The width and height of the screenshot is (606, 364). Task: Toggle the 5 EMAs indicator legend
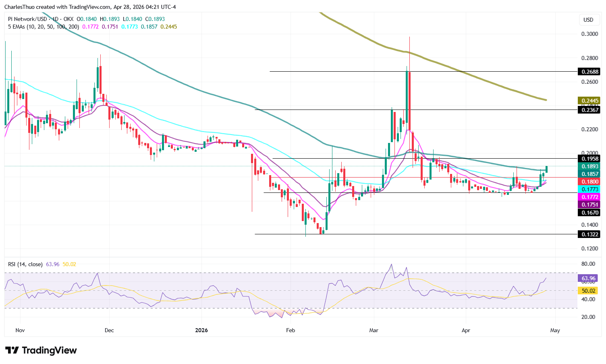point(43,27)
